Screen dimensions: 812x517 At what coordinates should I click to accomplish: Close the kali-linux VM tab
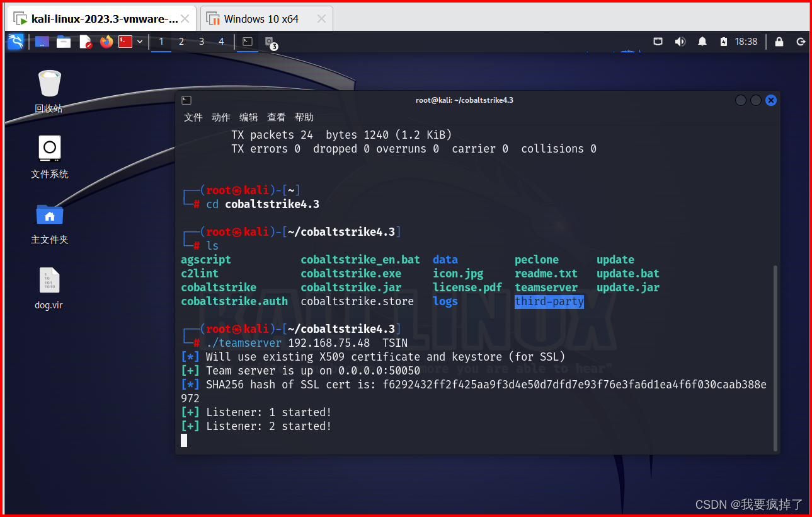(185, 19)
